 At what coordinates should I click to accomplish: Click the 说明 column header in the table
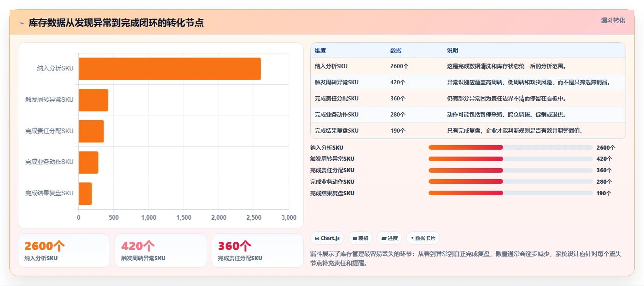[x=453, y=51]
